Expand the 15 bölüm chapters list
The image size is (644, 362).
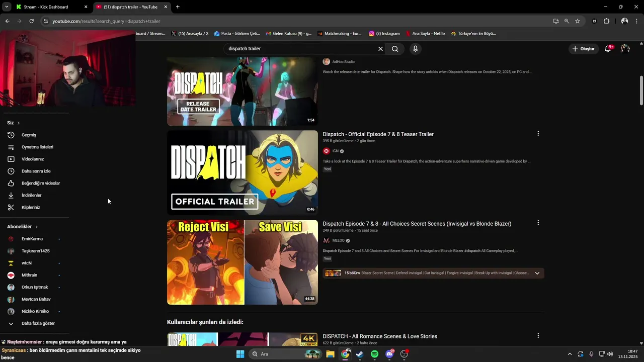coord(537,273)
